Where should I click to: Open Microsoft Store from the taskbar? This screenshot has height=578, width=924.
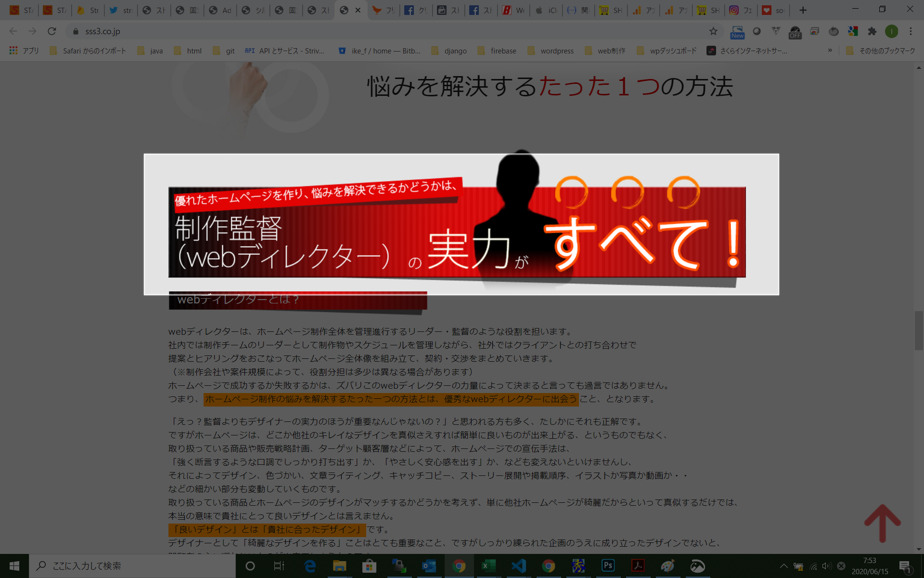[369, 566]
